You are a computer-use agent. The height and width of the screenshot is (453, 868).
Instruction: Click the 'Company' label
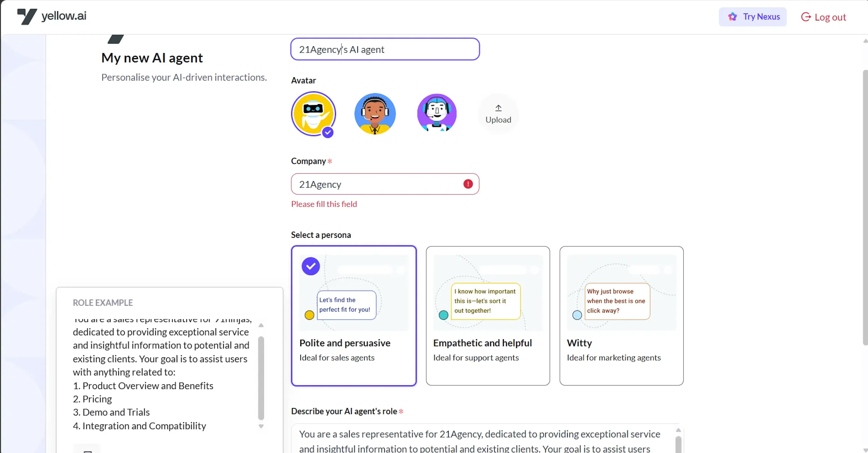click(308, 161)
